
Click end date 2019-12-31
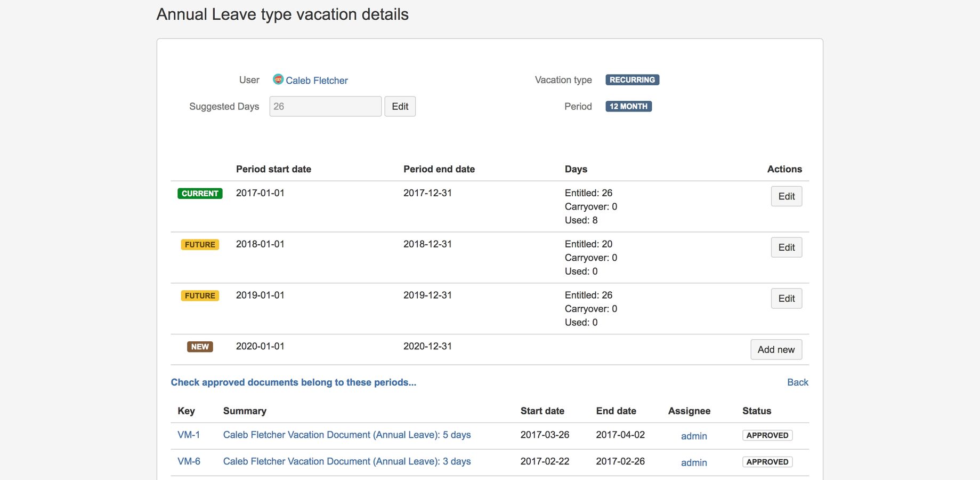tap(427, 295)
